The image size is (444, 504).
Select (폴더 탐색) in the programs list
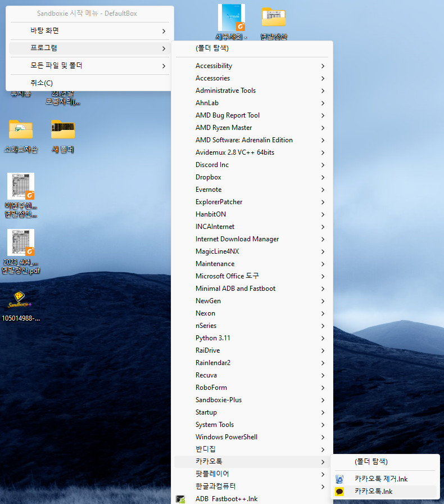coord(252,48)
